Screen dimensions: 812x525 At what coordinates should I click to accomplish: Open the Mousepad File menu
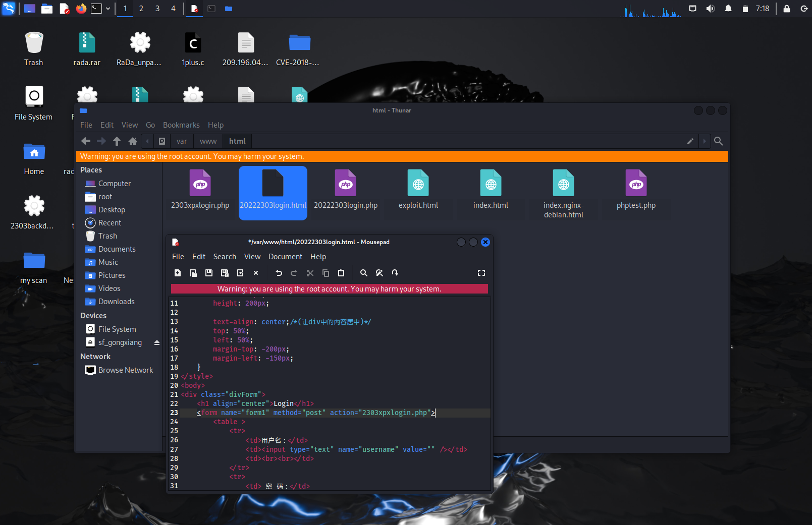(x=178, y=257)
